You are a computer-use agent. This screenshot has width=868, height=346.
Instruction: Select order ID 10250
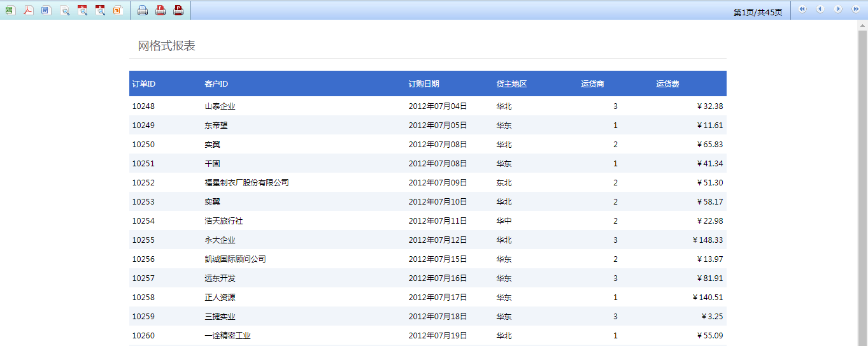[x=143, y=145]
